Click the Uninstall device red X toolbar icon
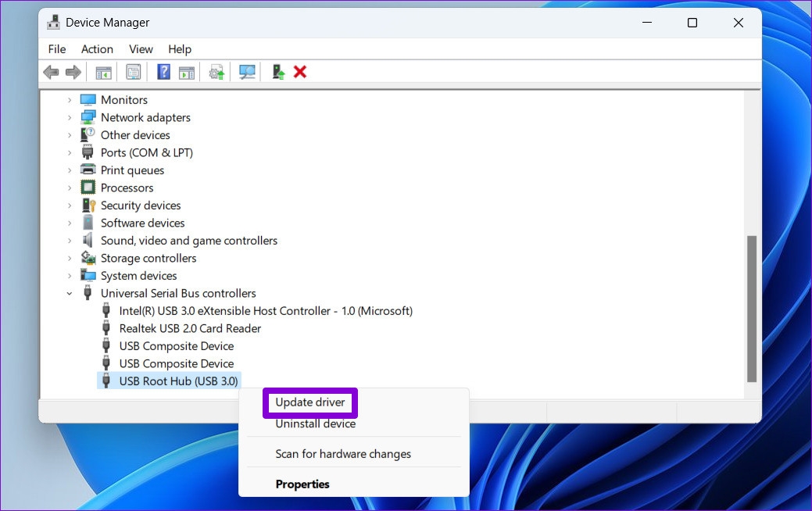812x511 pixels. pyautogui.click(x=300, y=71)
